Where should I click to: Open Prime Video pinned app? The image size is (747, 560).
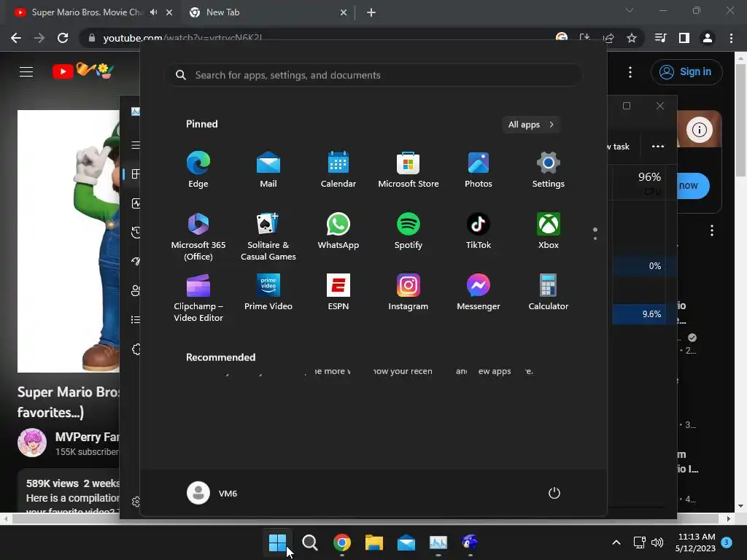tap(268, 292)
